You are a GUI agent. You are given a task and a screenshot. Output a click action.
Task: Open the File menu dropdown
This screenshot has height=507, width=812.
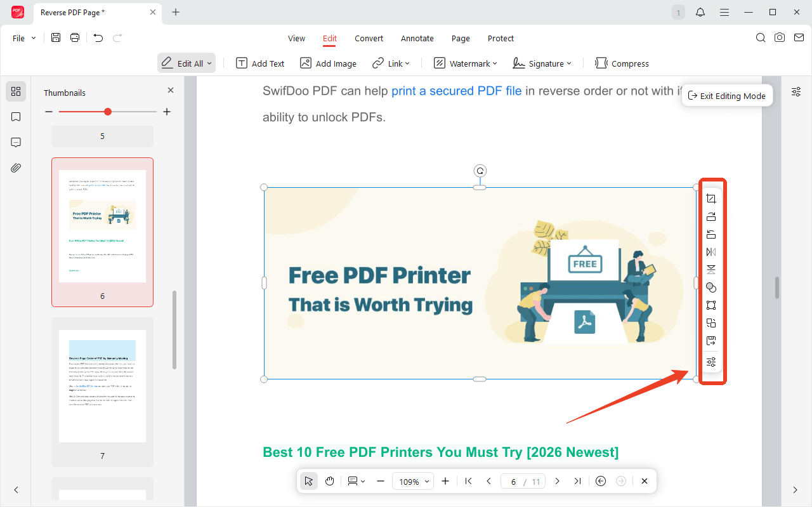click(24, 38)
